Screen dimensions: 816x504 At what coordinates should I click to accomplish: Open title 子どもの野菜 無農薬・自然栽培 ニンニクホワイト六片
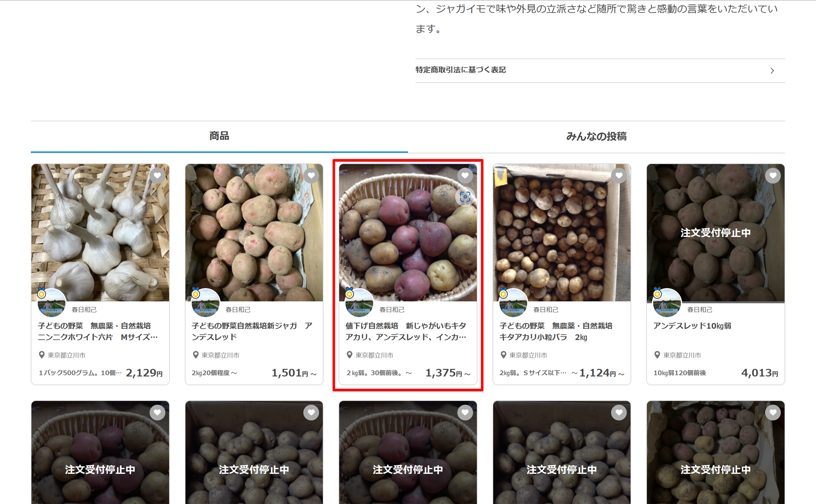point(98,331)
